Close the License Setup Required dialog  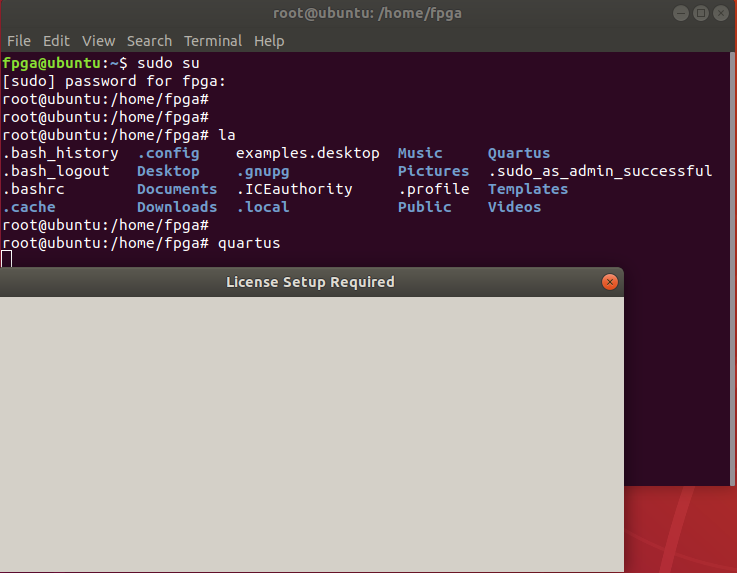(610, 282)
